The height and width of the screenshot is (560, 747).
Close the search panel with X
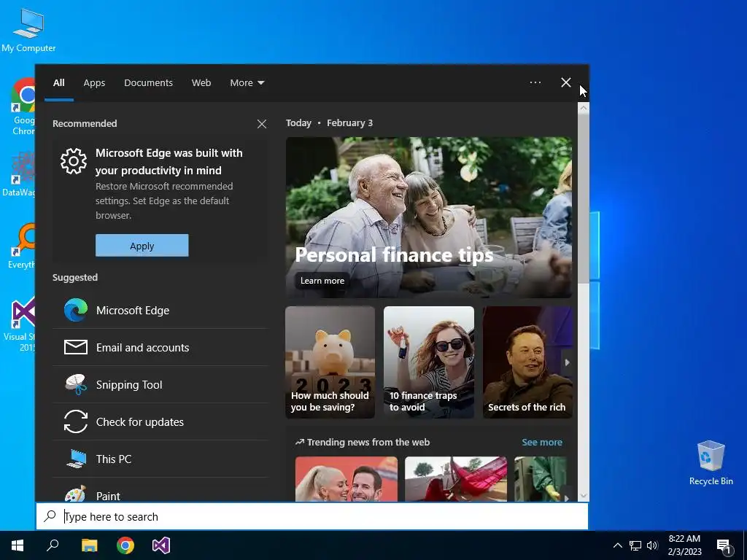[565, 82]
